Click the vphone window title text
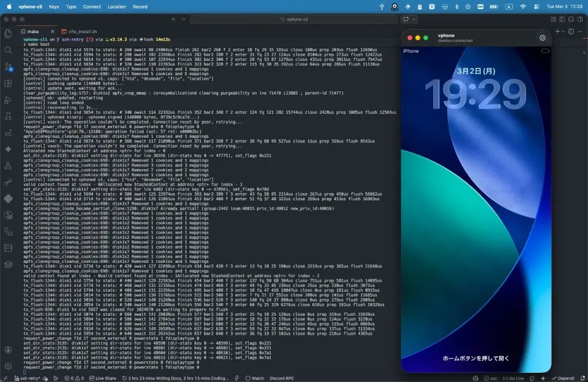Viewport: 588px width, 382px height. click(x=446, y=35)
